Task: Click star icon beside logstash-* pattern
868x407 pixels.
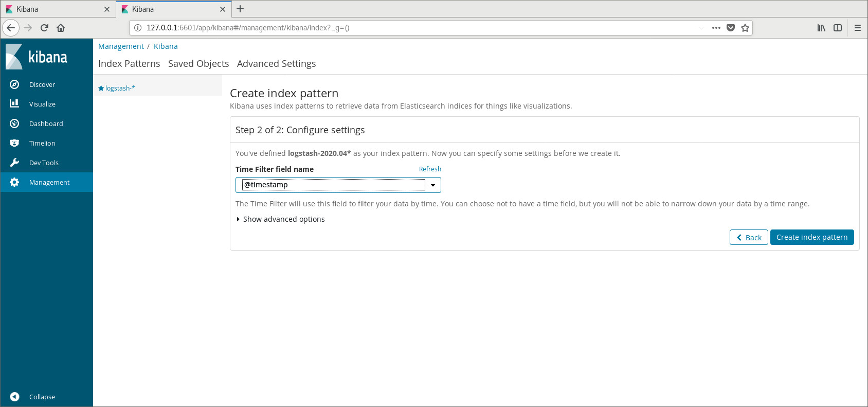Action: 101,89
